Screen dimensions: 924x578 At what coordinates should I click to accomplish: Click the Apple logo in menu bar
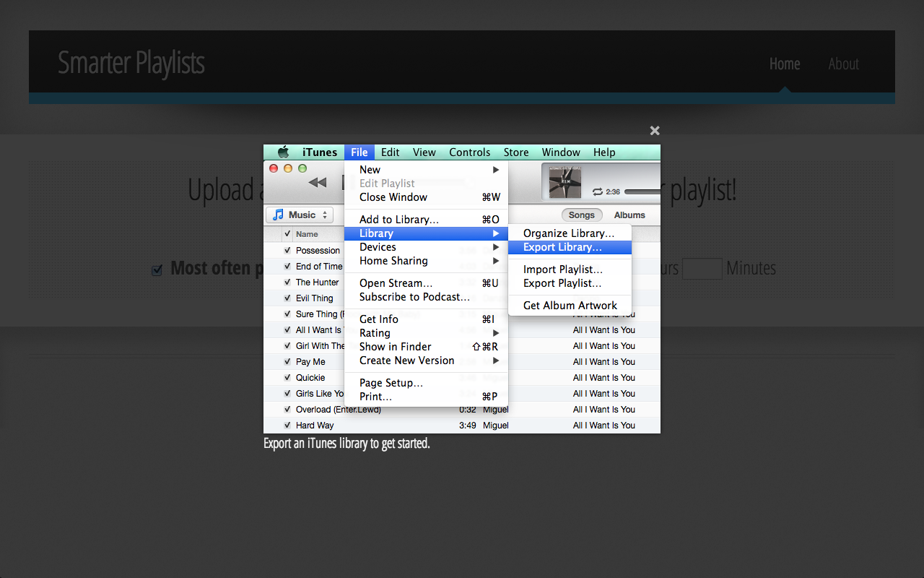tap(283, 152)
